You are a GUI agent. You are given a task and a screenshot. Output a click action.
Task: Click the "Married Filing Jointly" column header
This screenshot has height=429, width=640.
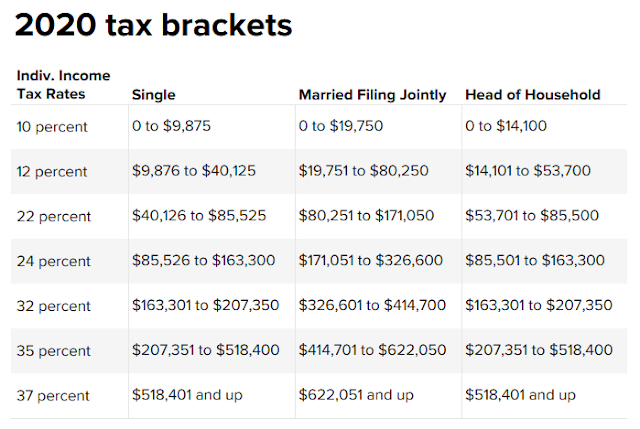[x=372, y=95]
